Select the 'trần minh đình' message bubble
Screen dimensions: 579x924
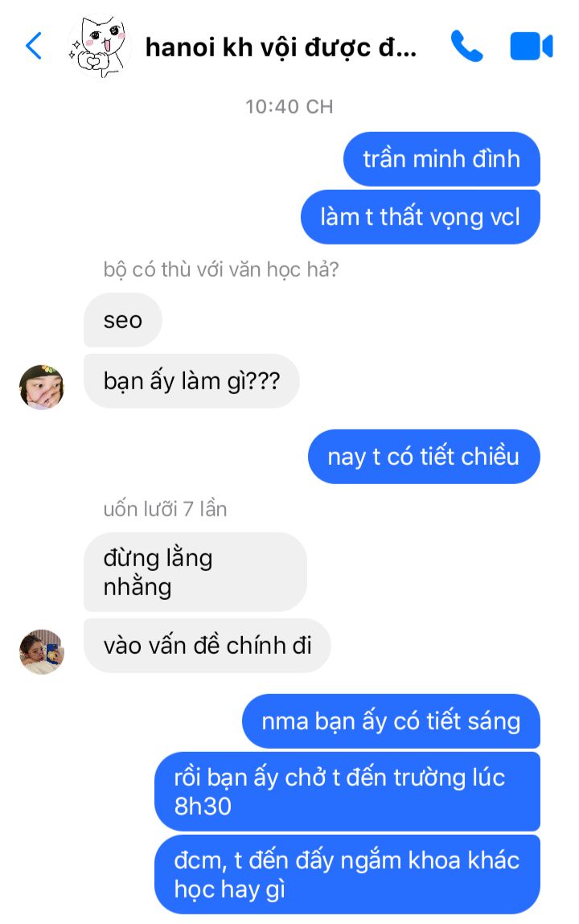pos(441,159)
